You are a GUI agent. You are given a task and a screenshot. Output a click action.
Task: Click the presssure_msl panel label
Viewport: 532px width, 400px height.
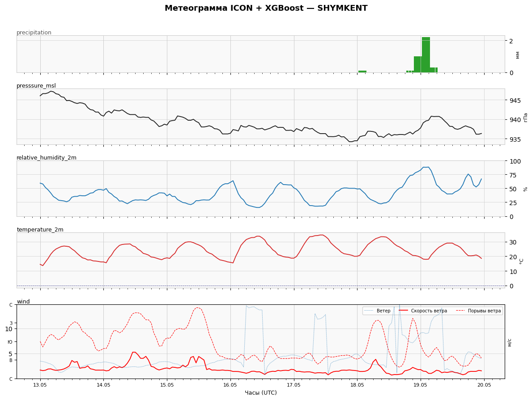coord(36,86)
